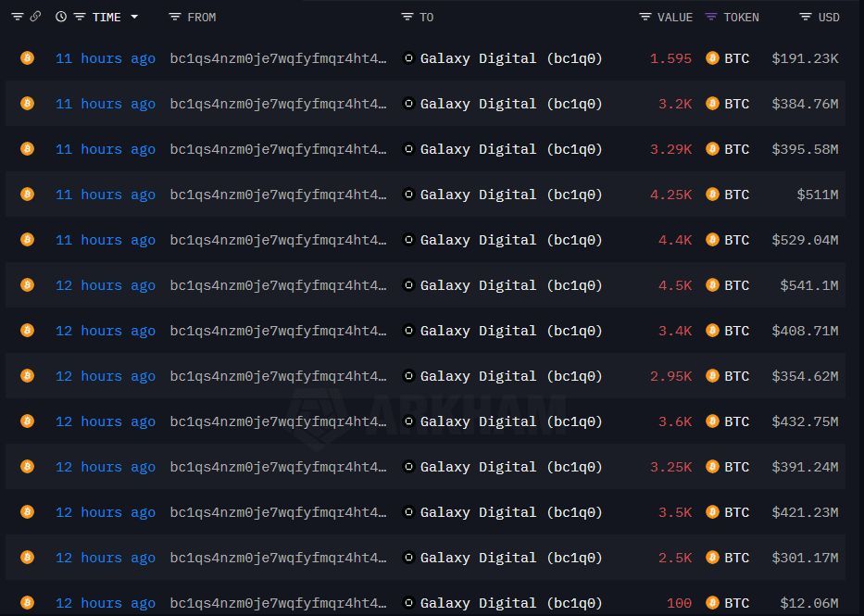Open "12 hours ago" timestamp on $541.1M row
This screenshot has width=864, height=616.
(x=106, y=285)
